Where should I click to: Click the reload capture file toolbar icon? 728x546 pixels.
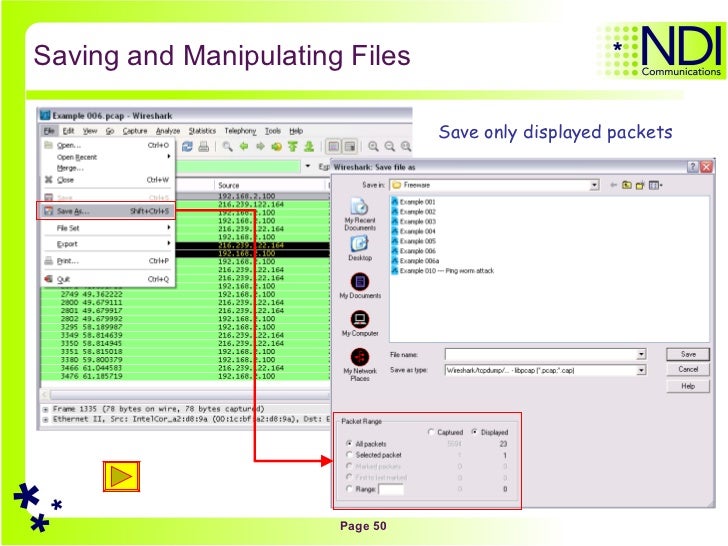[x=187, y=147]
